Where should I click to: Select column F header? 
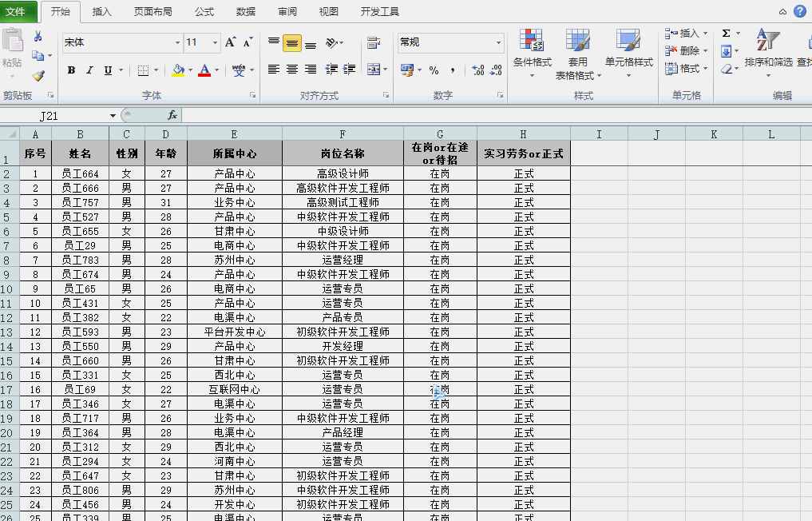pyautogui.click(x=343, y=134)
